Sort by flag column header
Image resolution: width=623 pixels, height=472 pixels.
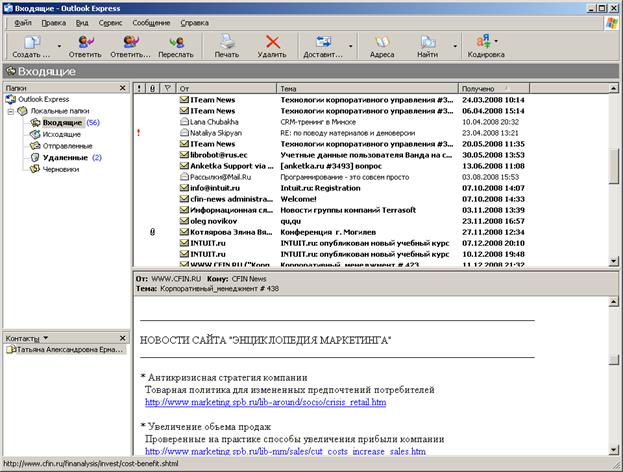click(168, 89)
